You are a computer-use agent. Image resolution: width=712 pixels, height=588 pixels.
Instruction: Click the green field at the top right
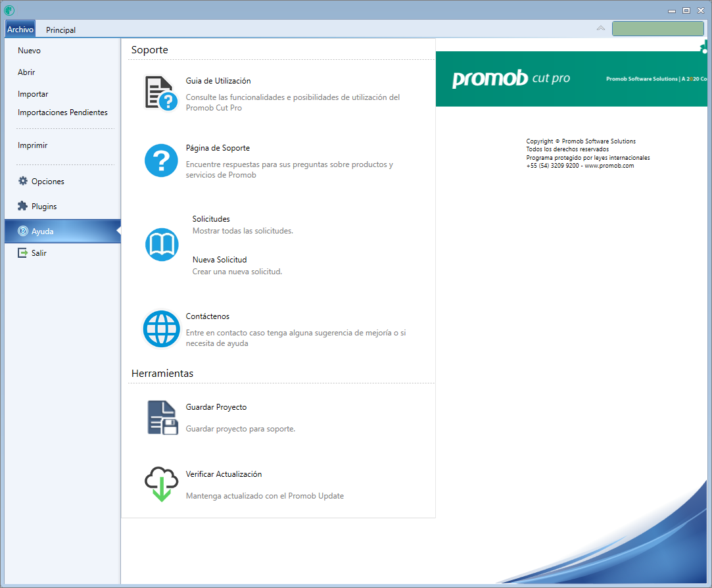(x=658, y=28)
